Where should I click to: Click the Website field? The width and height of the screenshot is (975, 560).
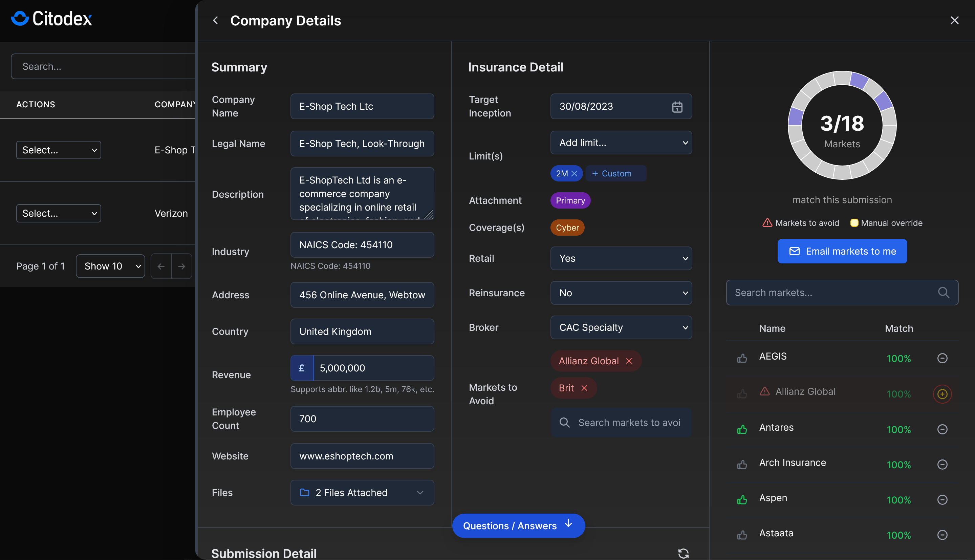coord(362,456)
